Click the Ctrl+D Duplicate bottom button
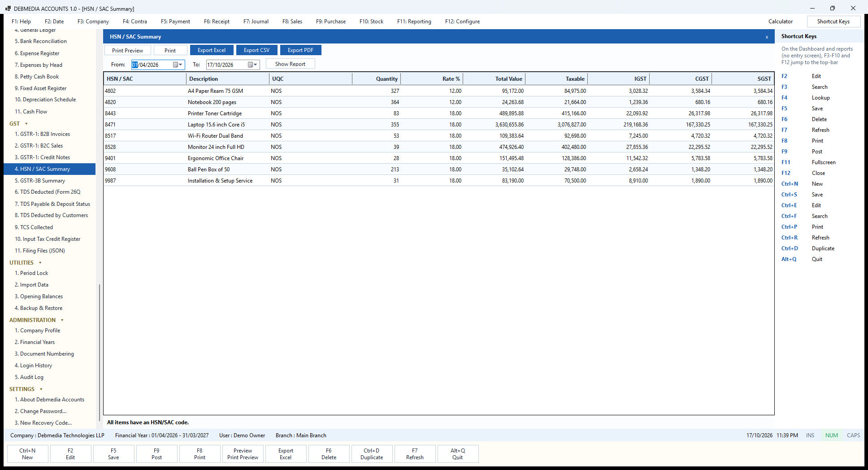The image size is (868, 470). tap(372, 454)
